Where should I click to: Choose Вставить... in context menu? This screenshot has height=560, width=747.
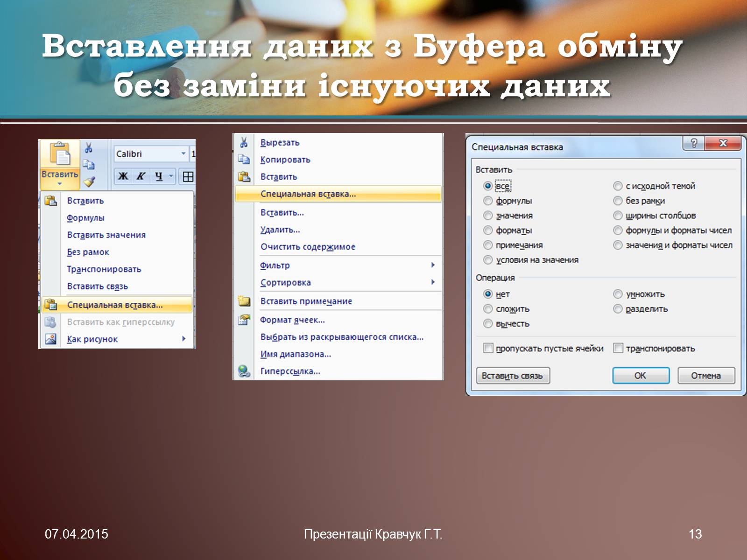pyautogui.click(x=338, y=212)
